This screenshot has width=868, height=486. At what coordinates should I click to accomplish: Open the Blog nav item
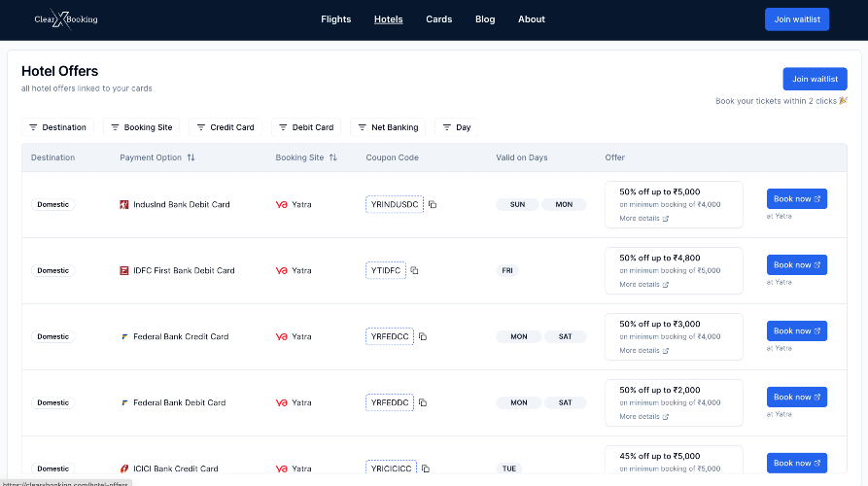coord(485,19)
